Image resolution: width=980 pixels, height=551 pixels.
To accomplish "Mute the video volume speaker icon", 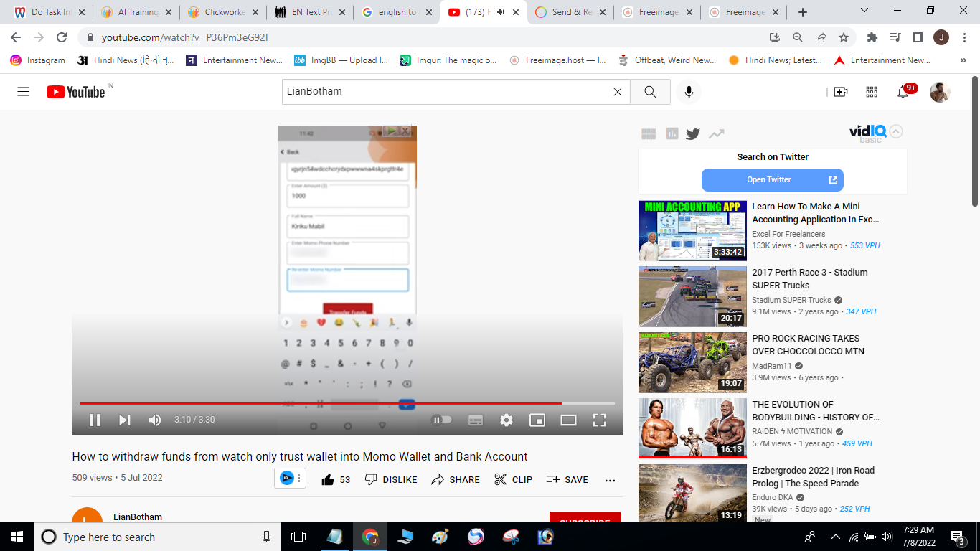I will (x=155, y=420).
